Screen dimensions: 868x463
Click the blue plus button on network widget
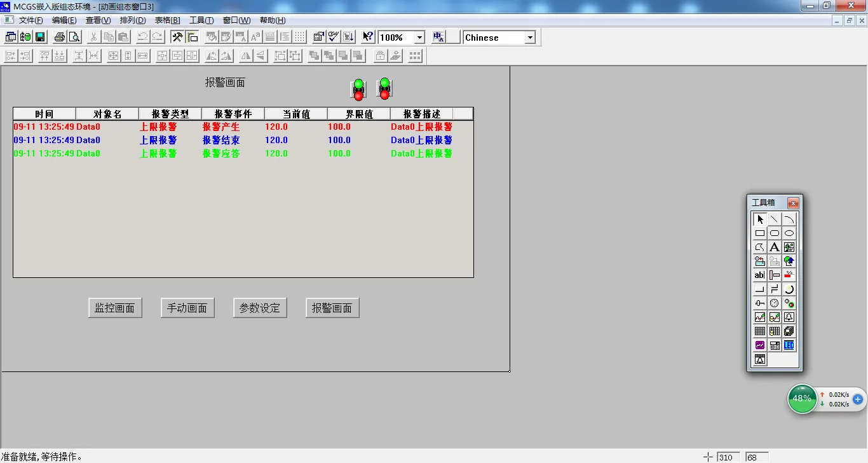[858, 399]
